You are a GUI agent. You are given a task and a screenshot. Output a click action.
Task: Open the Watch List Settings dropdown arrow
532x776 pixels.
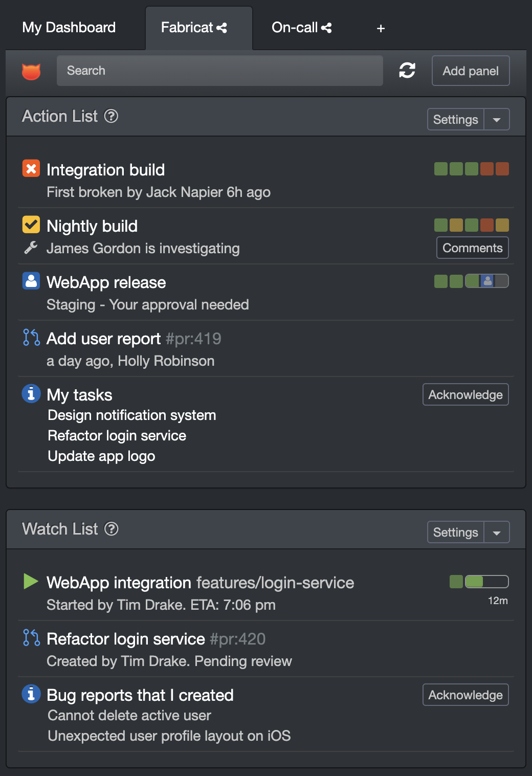pos(497,532)
